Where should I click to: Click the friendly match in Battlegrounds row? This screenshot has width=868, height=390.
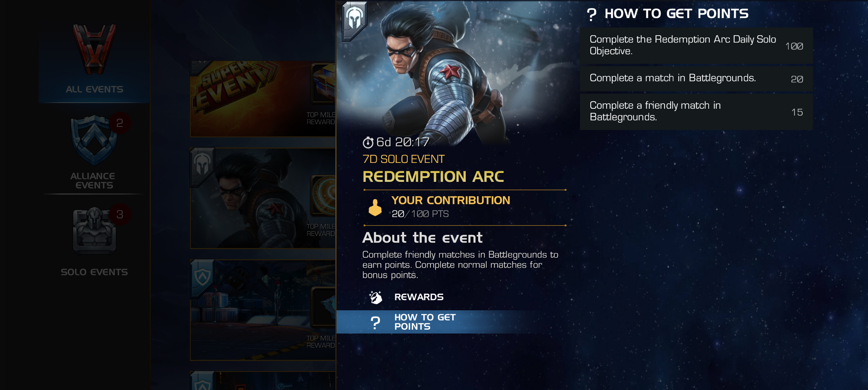(696, 111)
